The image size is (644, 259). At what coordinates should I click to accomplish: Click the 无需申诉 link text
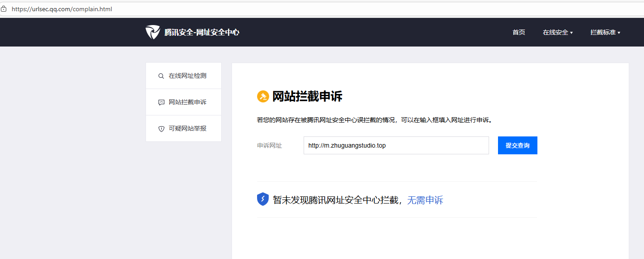click(x=425, y=200)
